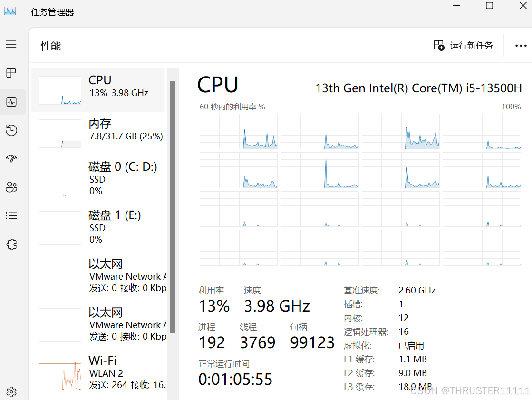Click the Run new task icon

pos(439,45)
